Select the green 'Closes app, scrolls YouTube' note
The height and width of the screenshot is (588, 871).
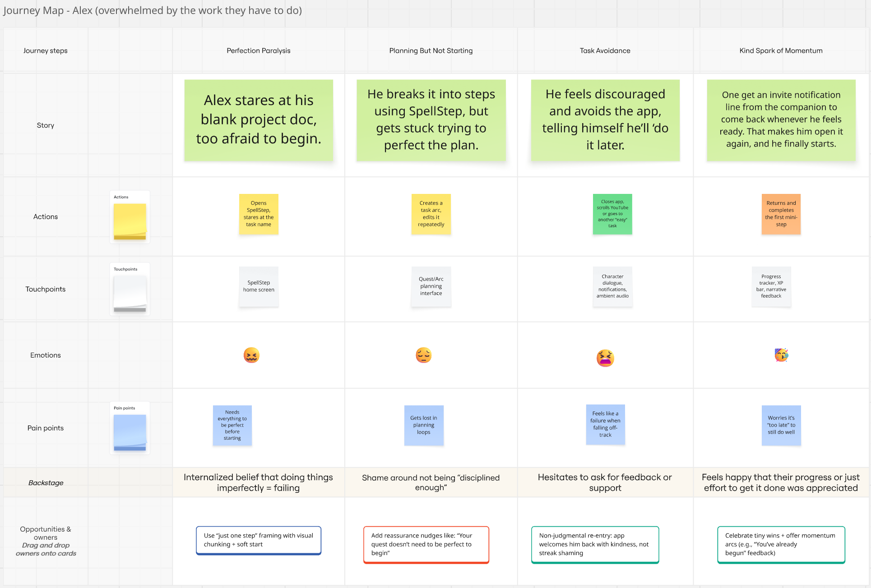click(612, 214)
